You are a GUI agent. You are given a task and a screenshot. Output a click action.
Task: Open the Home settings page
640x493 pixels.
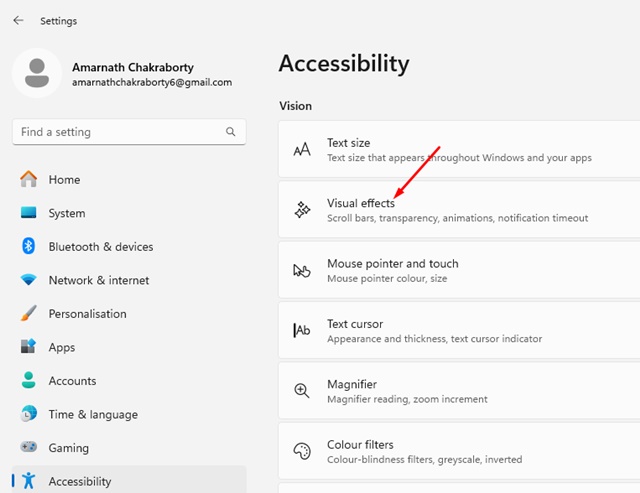coord(64,180)
